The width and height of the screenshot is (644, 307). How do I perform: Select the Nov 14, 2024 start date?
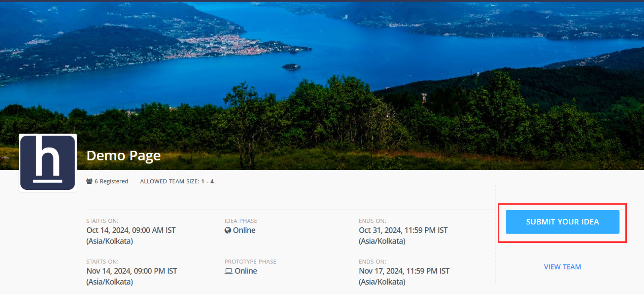(x=132, y=271)
